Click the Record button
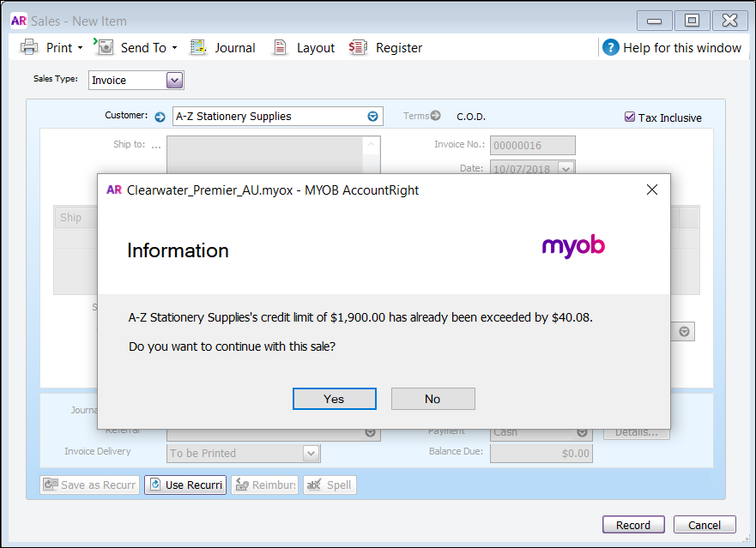Image resolution: width=756 pixels, height=548 pixels. (x=633, y=525)
